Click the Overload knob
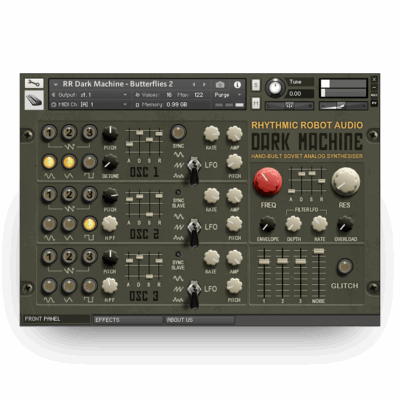400x400 pixels. pyautogui.click(x=345, y=224)
